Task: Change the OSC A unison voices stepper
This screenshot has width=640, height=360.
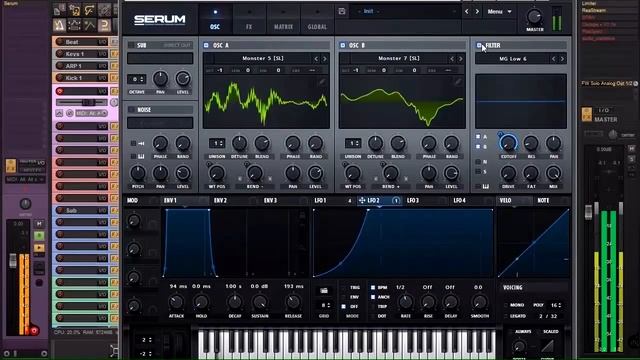Action: [217, 143]
